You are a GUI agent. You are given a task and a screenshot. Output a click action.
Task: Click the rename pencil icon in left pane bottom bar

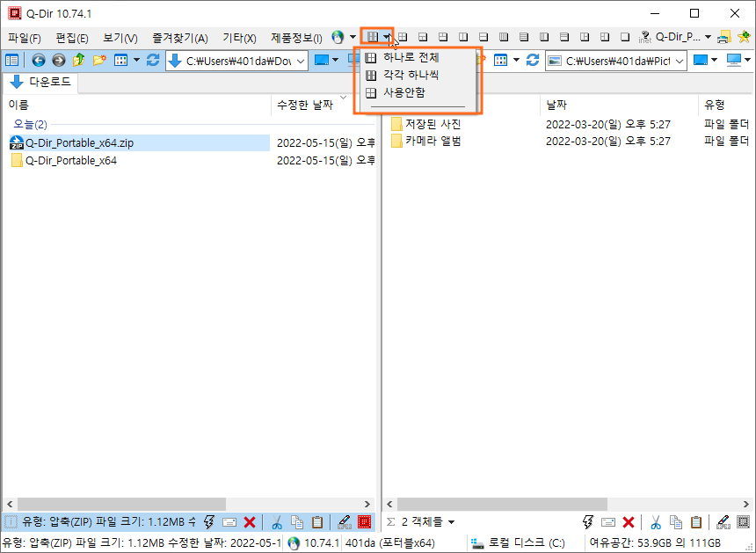(x=345, y=521)
